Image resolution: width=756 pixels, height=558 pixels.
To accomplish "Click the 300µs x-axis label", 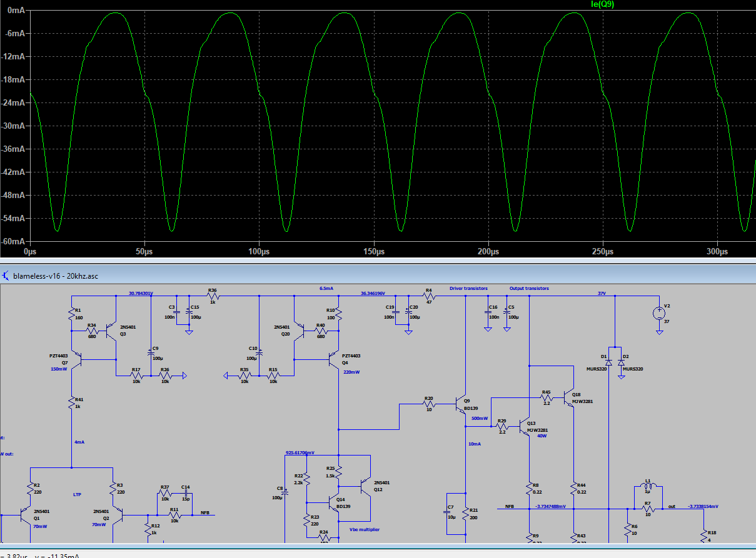I will 717,251.
